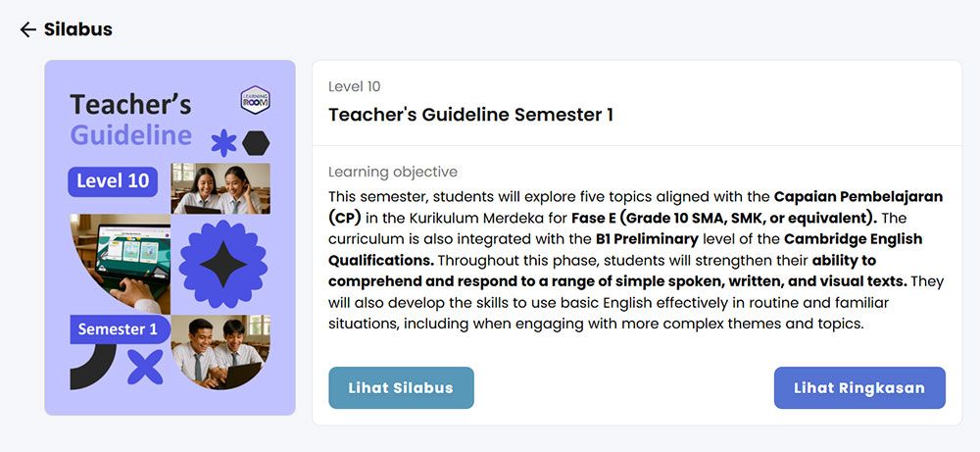This screenshot has width=980, height=452.
Task: Open the Lihat Silabus button
Action: pos(401,387)
